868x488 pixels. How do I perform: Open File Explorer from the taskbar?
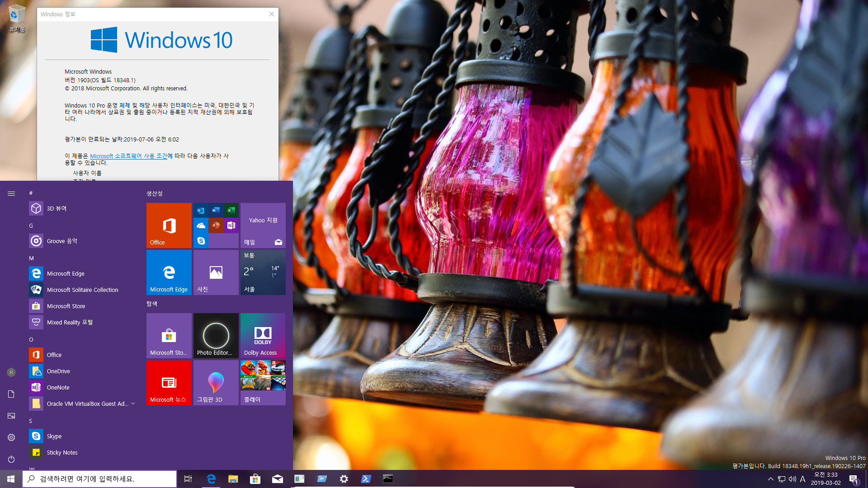tap(233, 479)
